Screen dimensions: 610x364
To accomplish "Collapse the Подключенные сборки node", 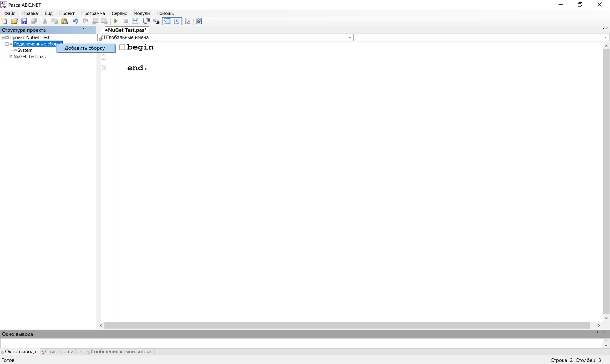I will [x=6, y=44].
